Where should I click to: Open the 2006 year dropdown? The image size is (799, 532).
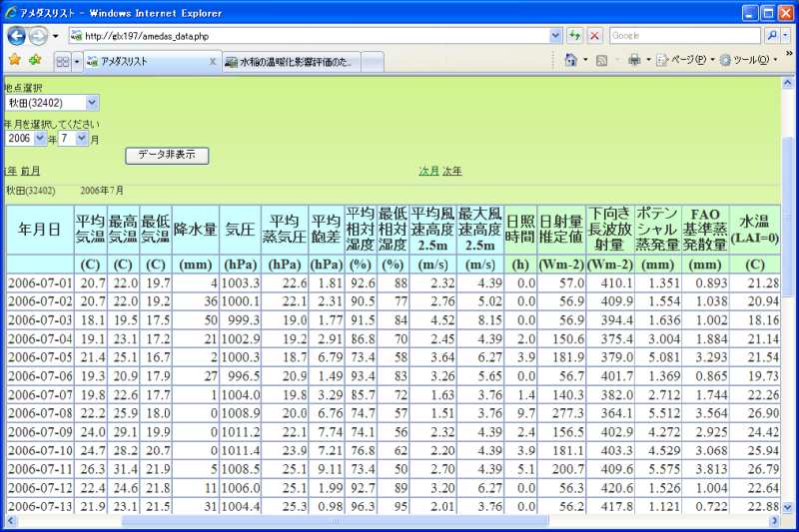[26, 138]
